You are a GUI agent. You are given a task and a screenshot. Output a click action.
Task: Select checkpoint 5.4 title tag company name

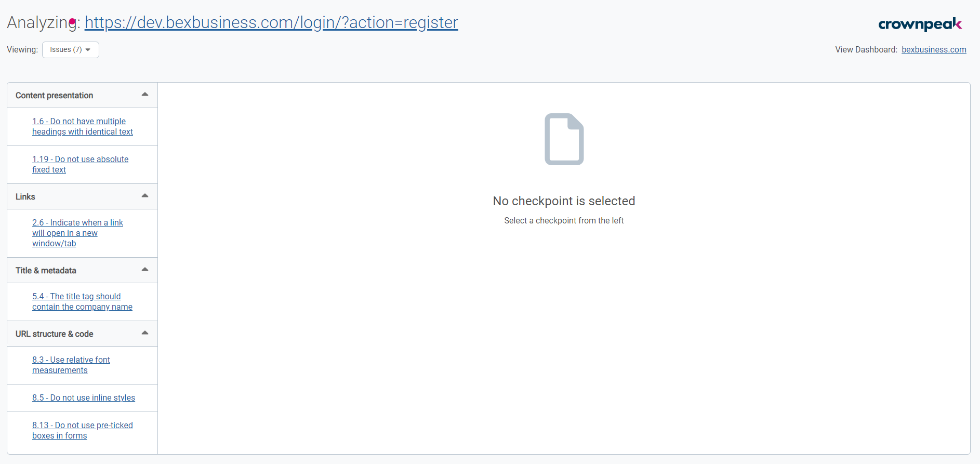pyautogui.click(x=82, y=302)
